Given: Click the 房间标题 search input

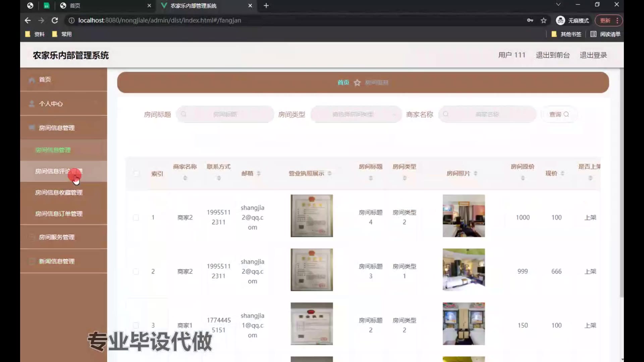Looking at the screenshot, I should tap(225, 114).
